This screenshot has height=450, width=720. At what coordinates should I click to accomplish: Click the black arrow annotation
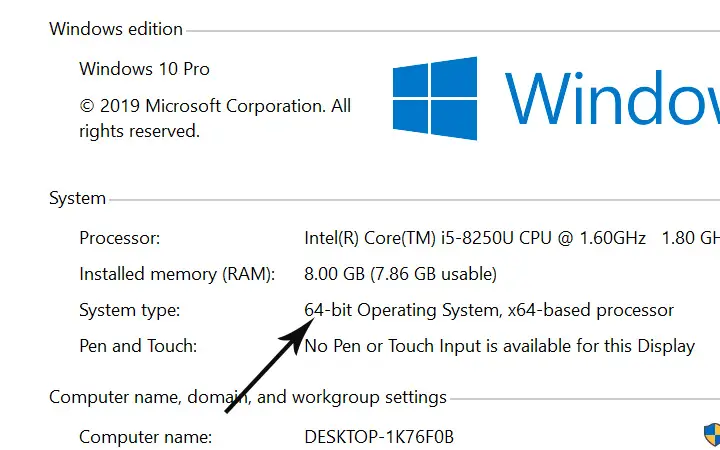pyautogui.click(x=270, y=366)
